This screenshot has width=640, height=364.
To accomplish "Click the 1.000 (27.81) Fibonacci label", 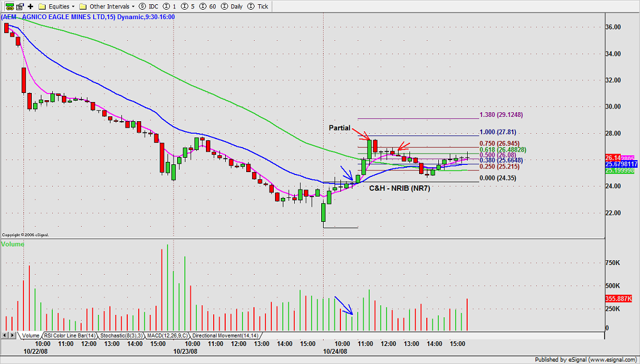I will click(497, 132).
